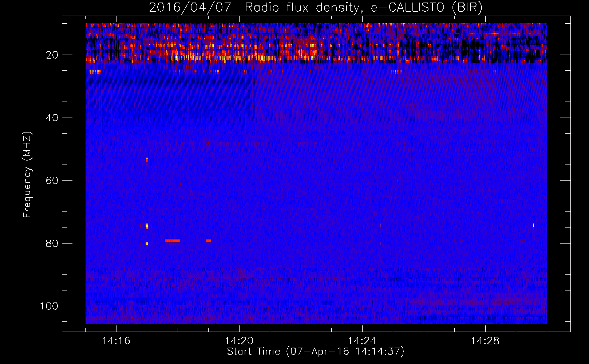Click the plot title "Radio flux density, e-CALLISTO (BIR)"
This screenshot has height=364, width=589.
click(363, 8)
